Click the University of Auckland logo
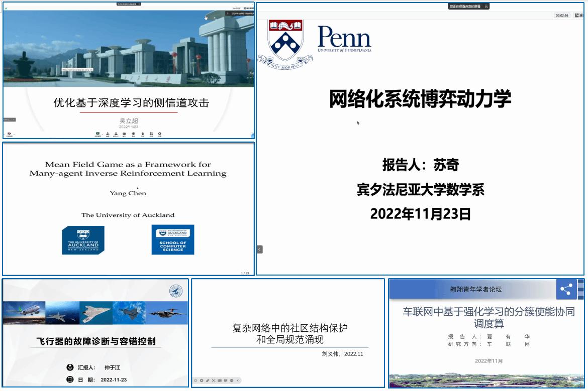The height and width of the screenshot is (391, 588). (83, 240)
